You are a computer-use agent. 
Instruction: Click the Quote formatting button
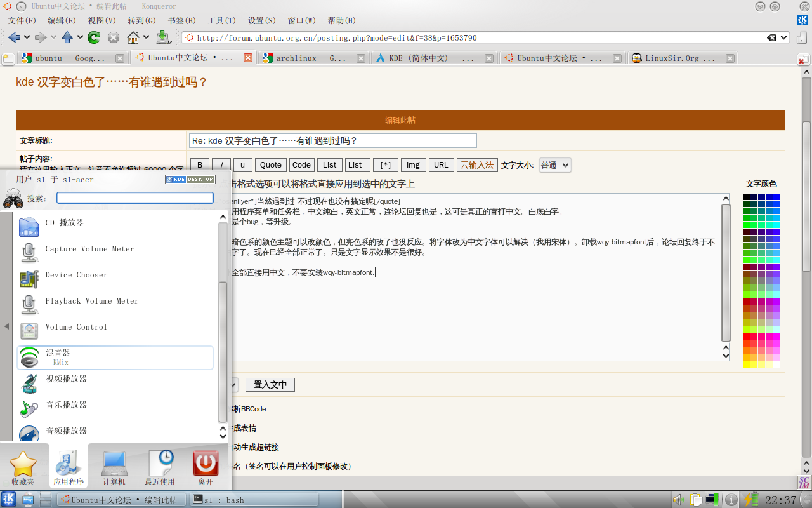pyautogui.click(x=271, y=165)
